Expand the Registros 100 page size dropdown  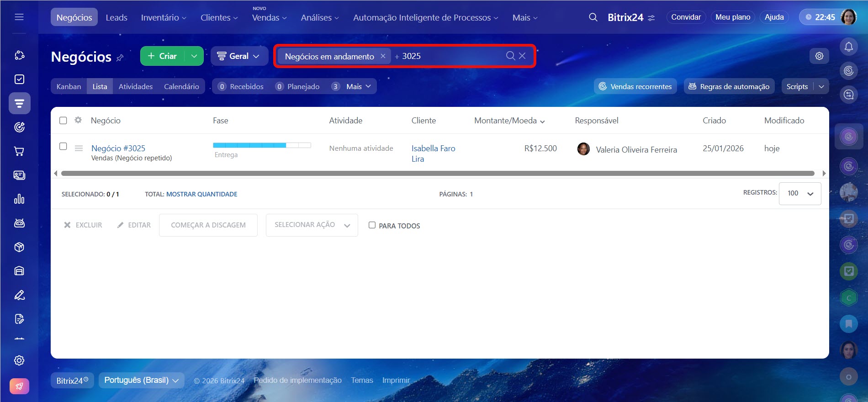tap(799, 193)
